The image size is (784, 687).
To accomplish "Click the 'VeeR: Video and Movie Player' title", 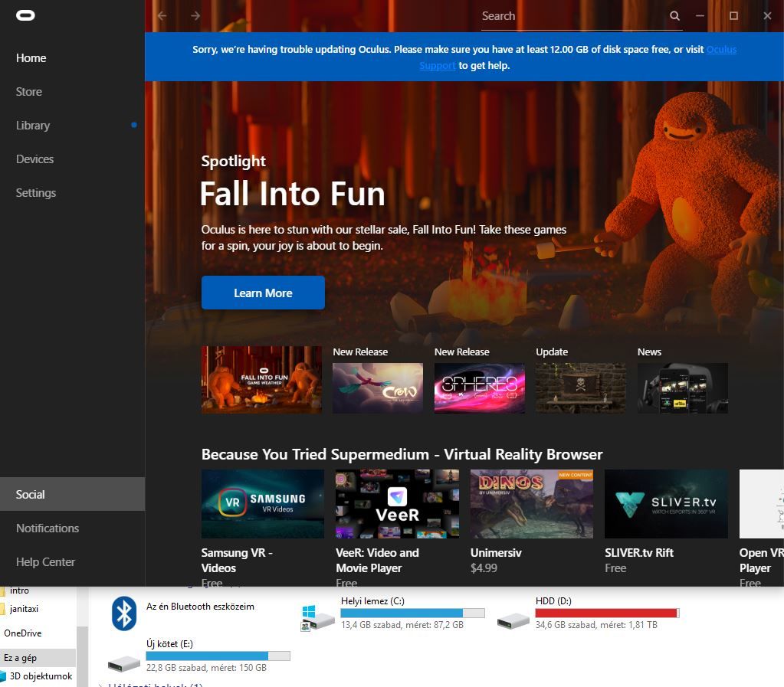I will click(x=378, y=560).
